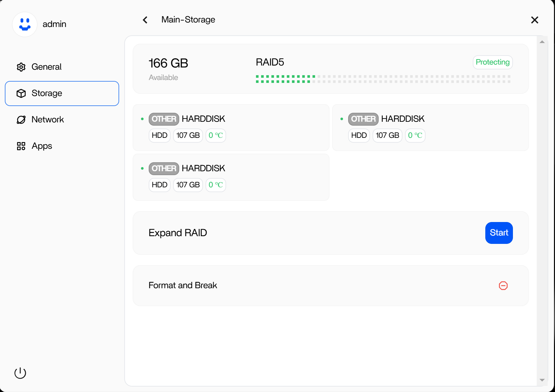Click the General gear icon
This screenshot has height=392, width=555.
click(x=21, y=67)
